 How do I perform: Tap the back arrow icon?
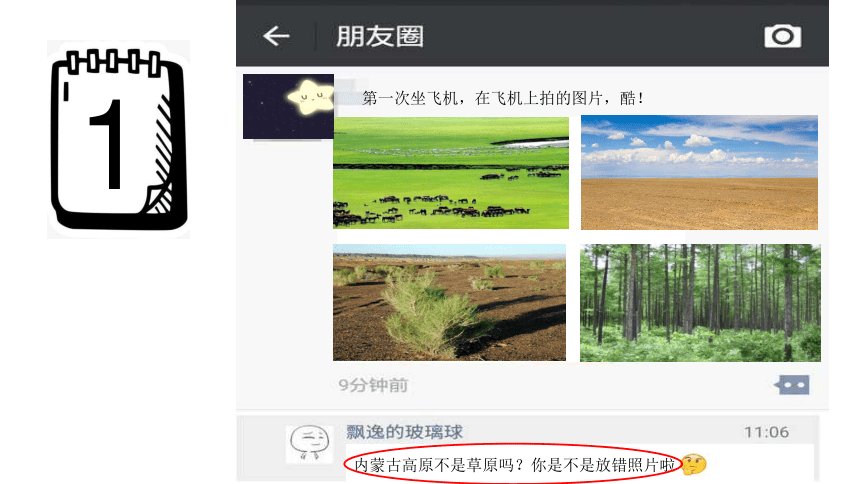coord(276,36)
